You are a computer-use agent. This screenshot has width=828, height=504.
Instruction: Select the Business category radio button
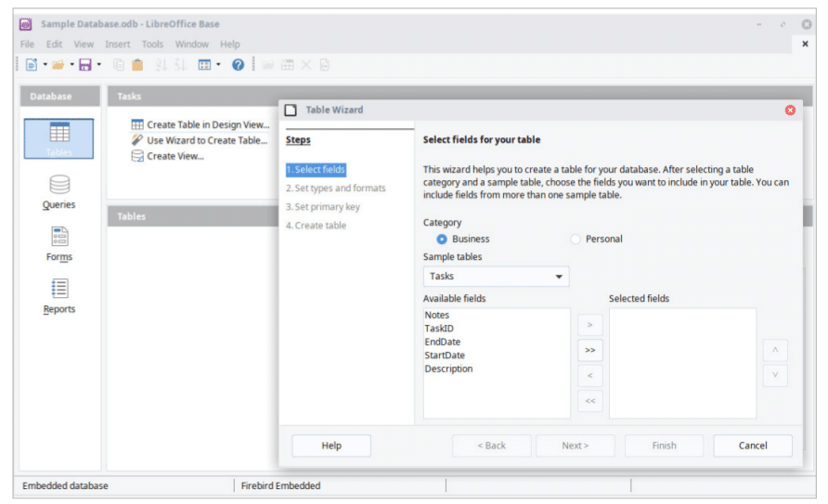tap(442, 239)
